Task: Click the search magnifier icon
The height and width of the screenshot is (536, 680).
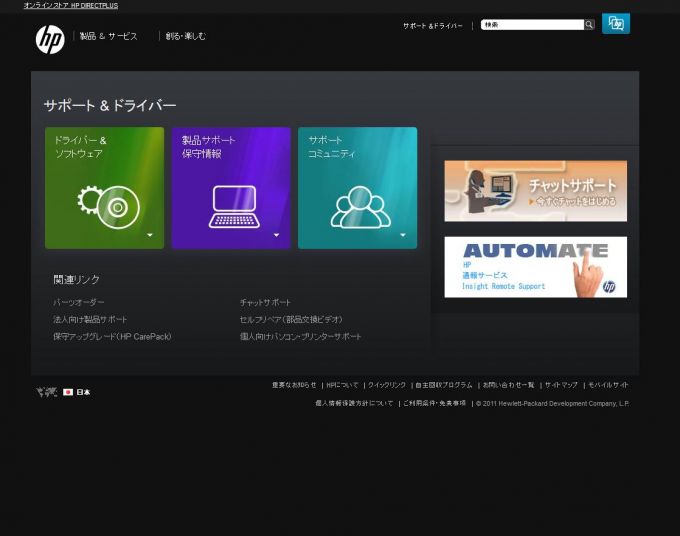Action: pyautogui.click(x=589, y=25)
